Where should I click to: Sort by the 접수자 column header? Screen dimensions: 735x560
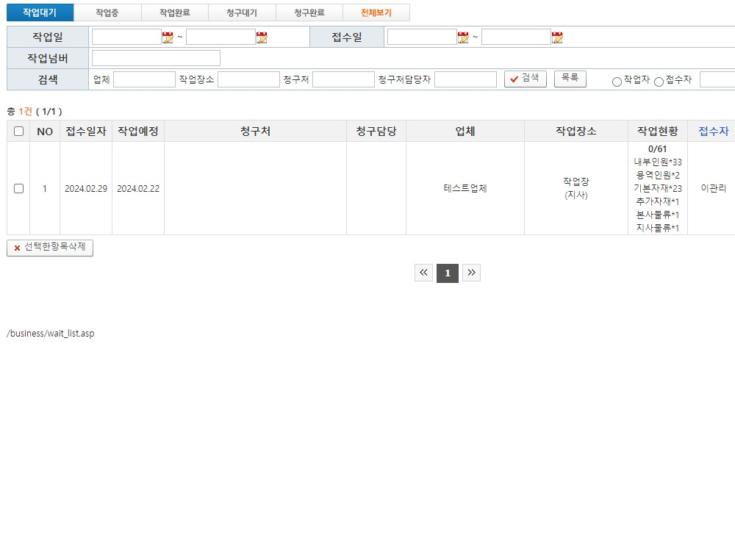click(x=713, y=132)
